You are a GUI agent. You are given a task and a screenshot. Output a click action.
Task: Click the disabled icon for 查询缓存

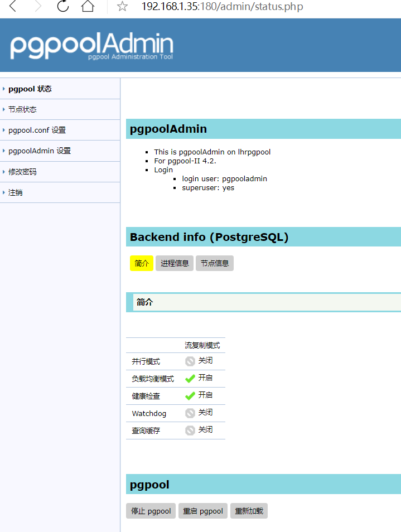point(190,430)
